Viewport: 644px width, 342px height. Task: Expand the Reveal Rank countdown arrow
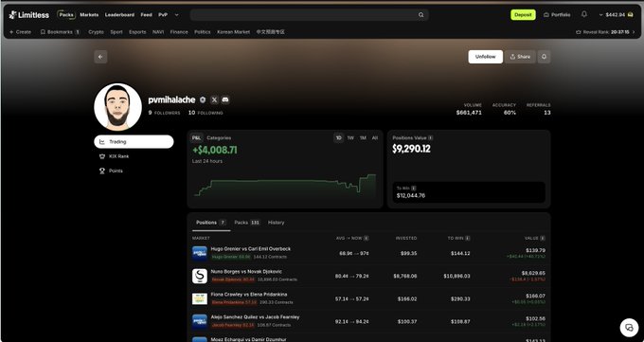click(634, 32)
